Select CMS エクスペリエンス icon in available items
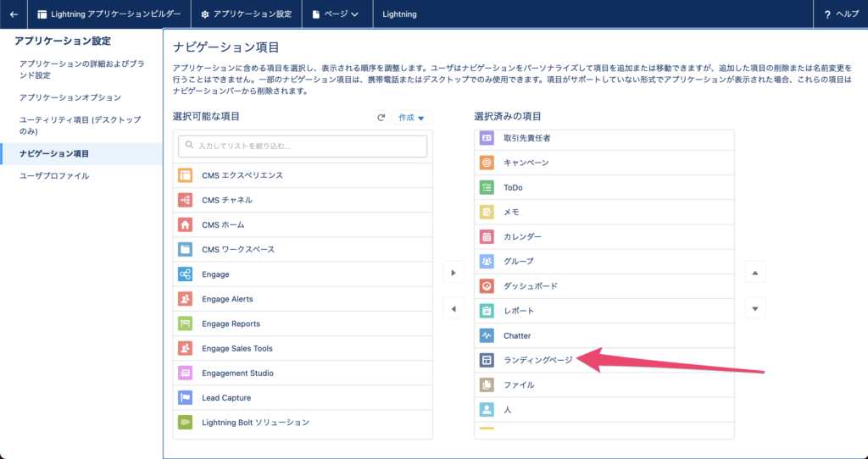Viewport: 868px width, 459px height. (x=185, y=175)
